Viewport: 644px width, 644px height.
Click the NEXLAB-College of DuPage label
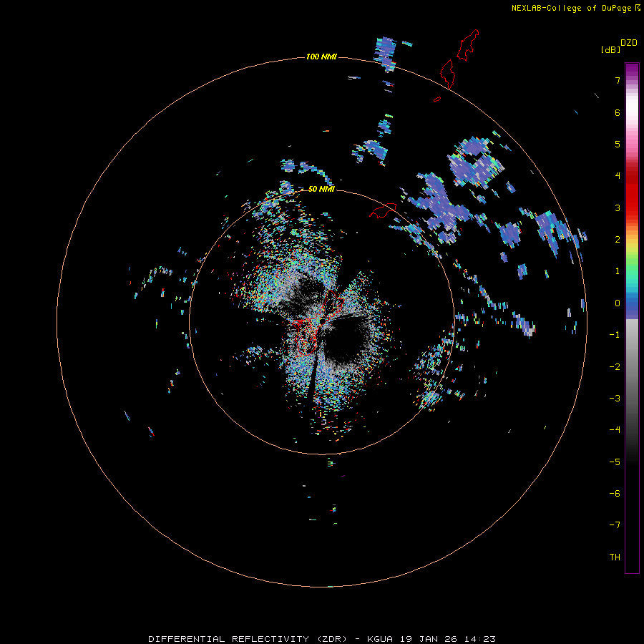pos(571,8)
